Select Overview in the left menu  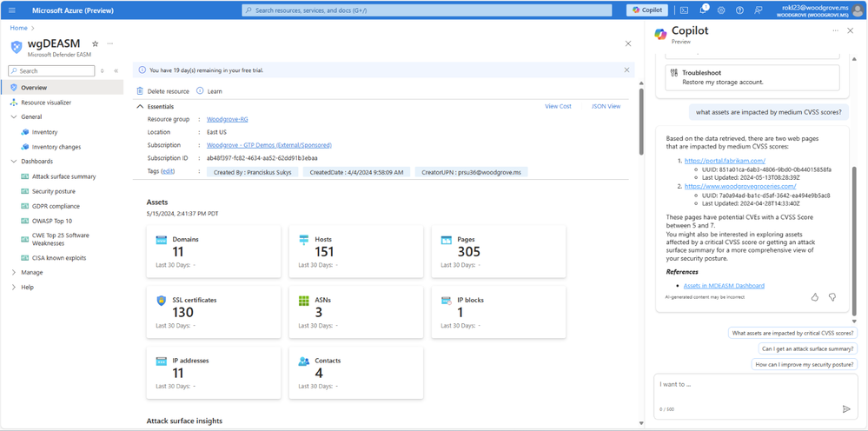click(62, 88)
